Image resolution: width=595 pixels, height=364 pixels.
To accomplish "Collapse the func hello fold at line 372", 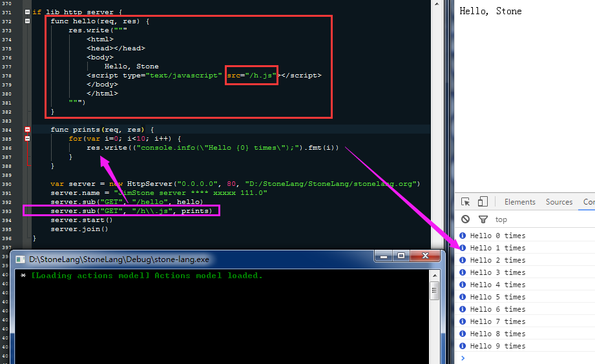I will click(x=27, y=21).
